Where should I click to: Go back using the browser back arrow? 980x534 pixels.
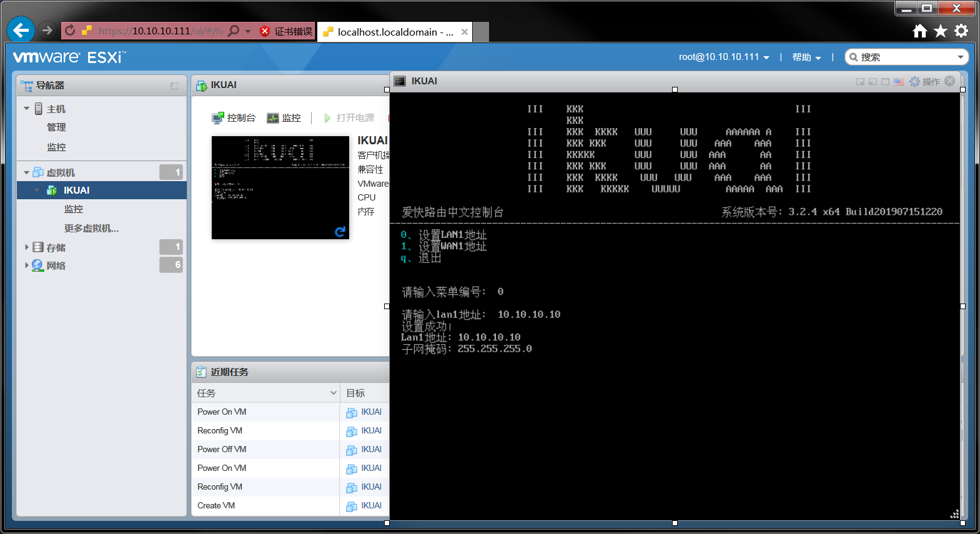tap(21, 30)
